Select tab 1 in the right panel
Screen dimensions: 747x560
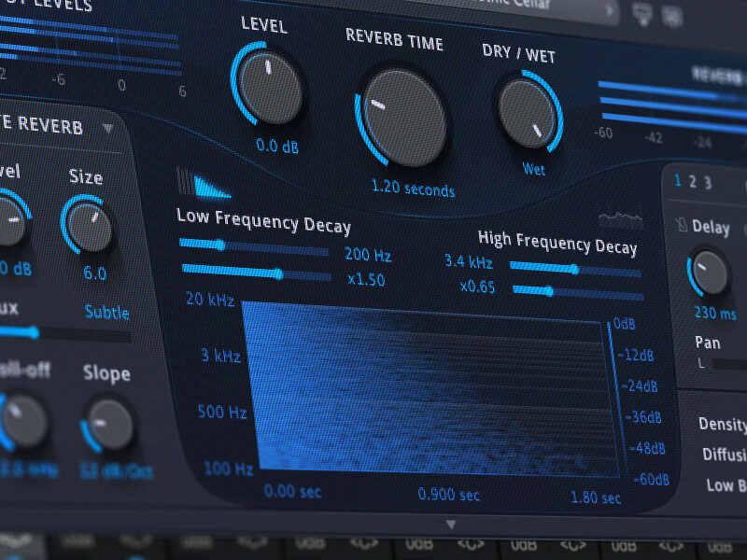click(678, 180)
